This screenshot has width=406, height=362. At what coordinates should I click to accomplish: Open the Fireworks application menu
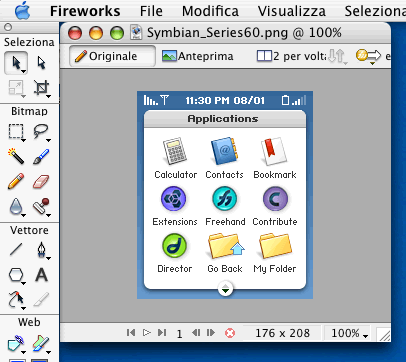(x=85, y=11)
